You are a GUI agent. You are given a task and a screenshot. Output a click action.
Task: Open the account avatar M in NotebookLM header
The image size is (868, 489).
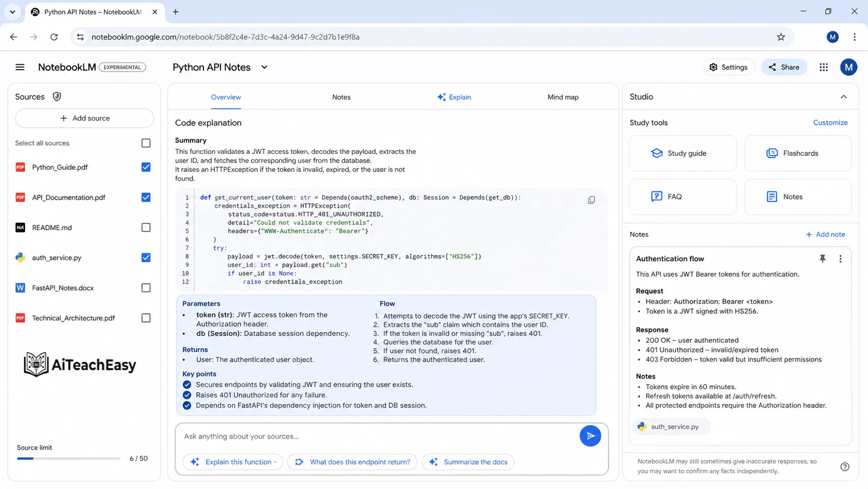point(849,67)
